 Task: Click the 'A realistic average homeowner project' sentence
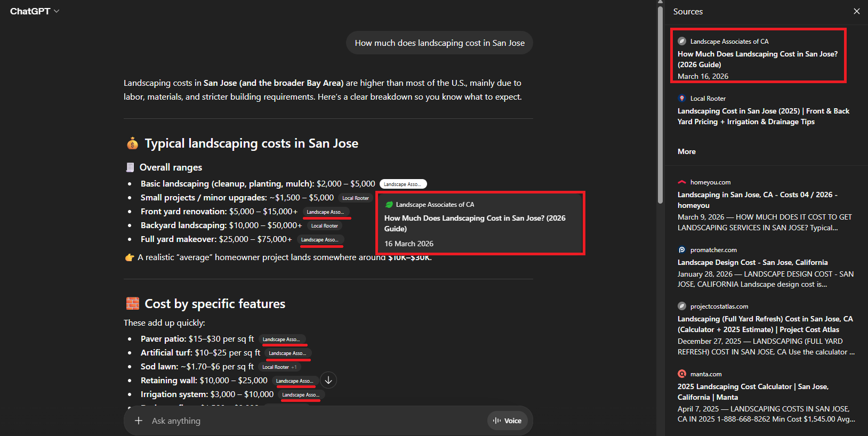tap(277, 257)
